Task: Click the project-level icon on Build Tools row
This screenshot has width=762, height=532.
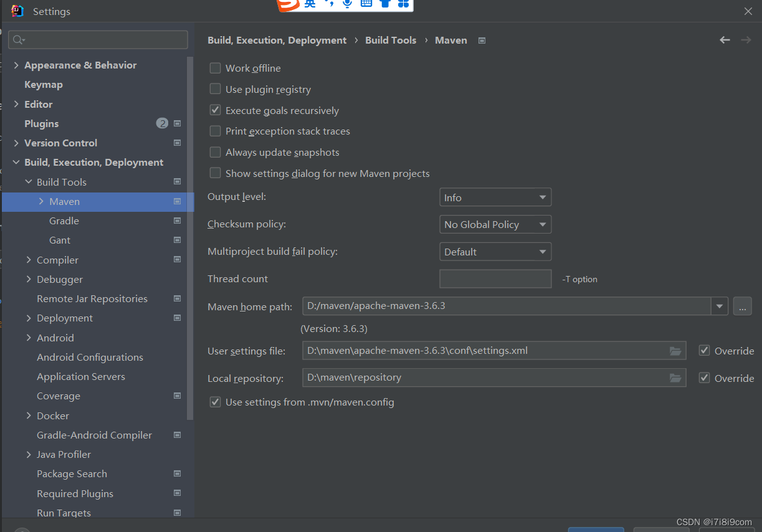Action: pyautogui.click(x=177, y=182)
